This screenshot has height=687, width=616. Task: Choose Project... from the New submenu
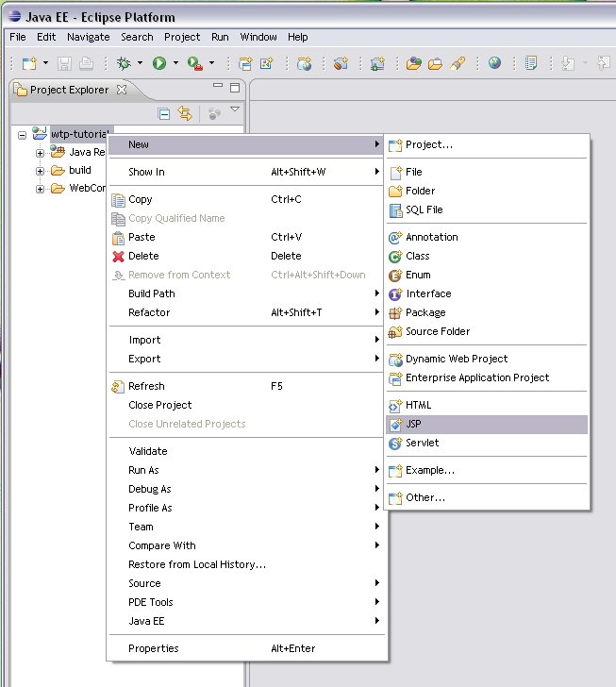coord(487,144)
